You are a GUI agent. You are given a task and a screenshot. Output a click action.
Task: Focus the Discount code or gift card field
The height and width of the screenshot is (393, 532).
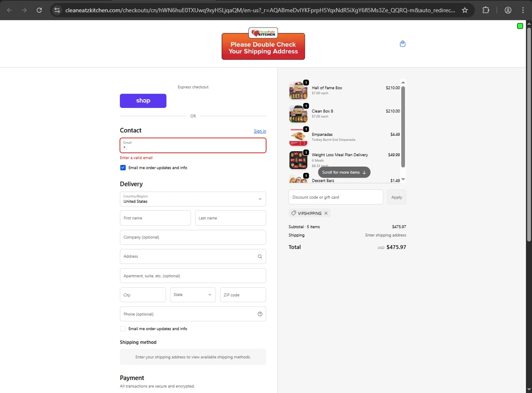[336, 197]
